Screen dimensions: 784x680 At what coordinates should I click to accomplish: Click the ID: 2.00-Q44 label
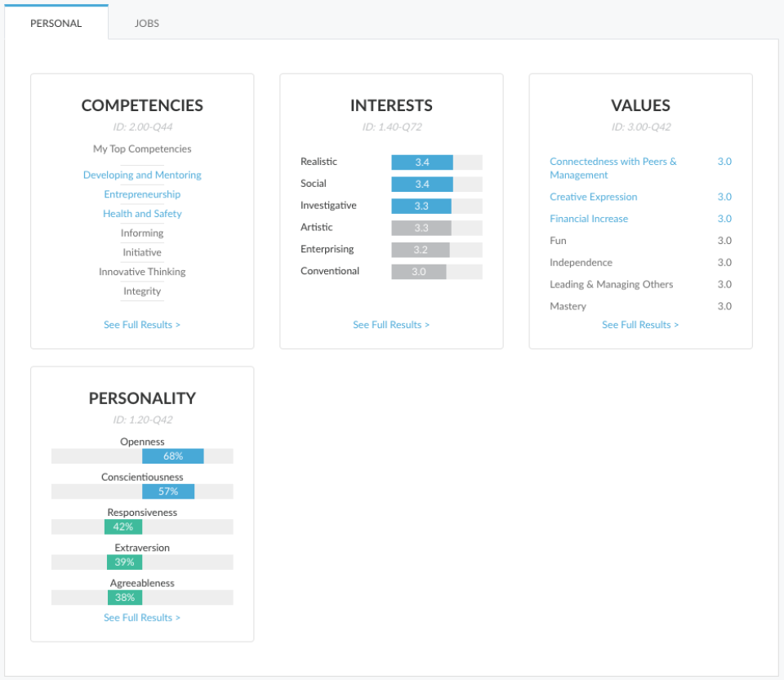[x=142, y=127]
